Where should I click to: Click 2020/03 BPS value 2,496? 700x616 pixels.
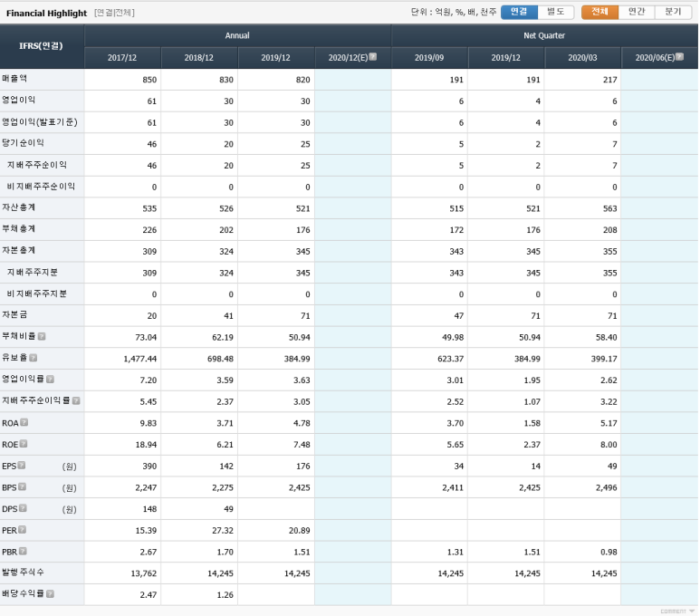[x=606, y=487]
